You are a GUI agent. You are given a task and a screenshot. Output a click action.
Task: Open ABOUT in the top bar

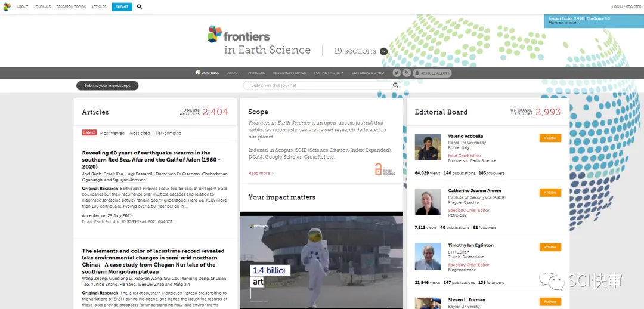point(22,7)
